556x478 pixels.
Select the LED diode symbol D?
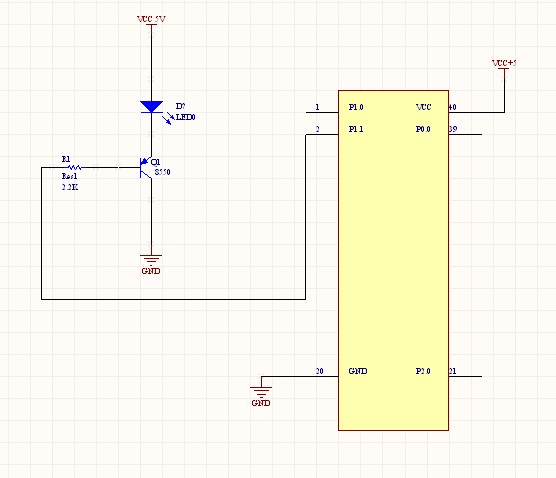tap(152, 107)
